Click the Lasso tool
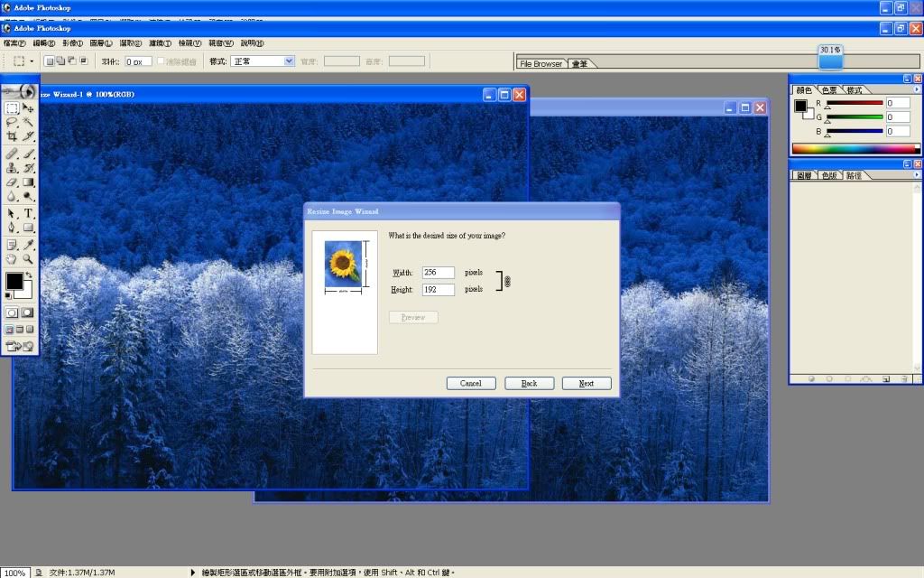The height and width of the screenshot is (578, 924). click(x=12, y=121)
